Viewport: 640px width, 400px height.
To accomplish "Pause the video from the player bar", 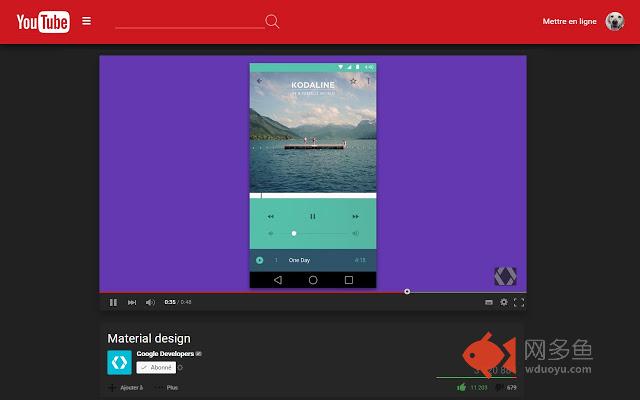I will pyautogui.click(x=113, y=302).
